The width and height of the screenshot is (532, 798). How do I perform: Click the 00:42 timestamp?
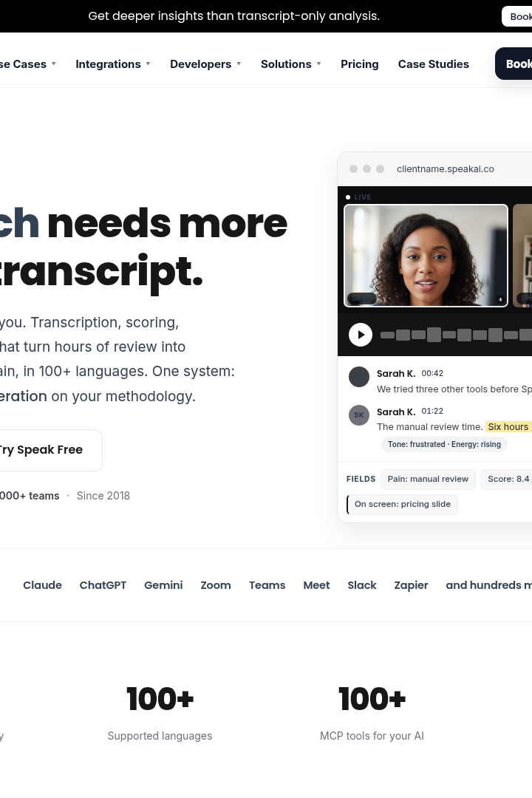point(432,373)
